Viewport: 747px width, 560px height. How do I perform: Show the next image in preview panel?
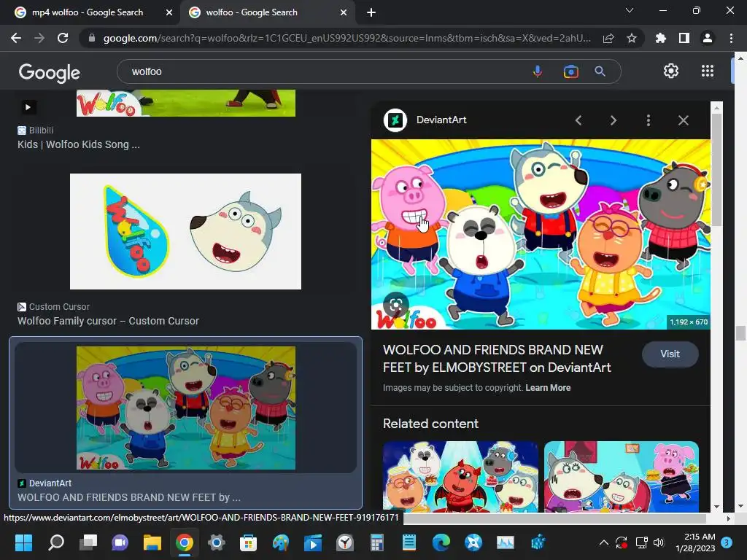tap(613, 120)
